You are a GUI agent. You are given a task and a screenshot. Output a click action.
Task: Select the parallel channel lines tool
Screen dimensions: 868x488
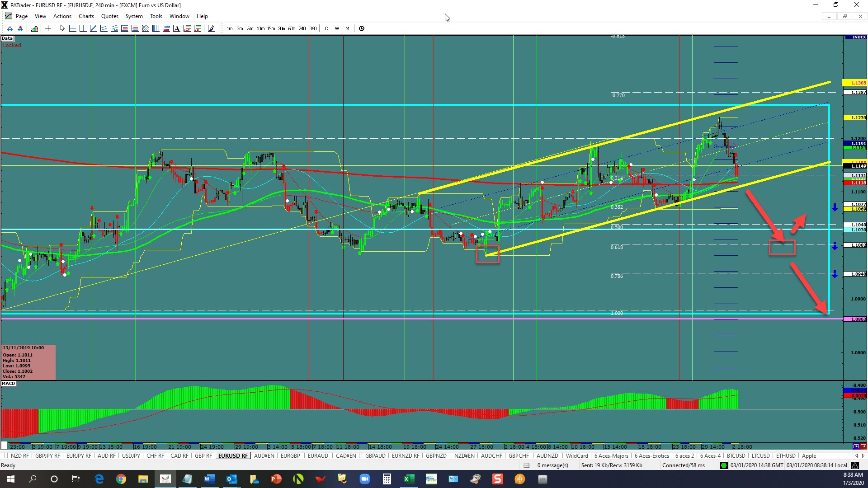click(104, 28)
